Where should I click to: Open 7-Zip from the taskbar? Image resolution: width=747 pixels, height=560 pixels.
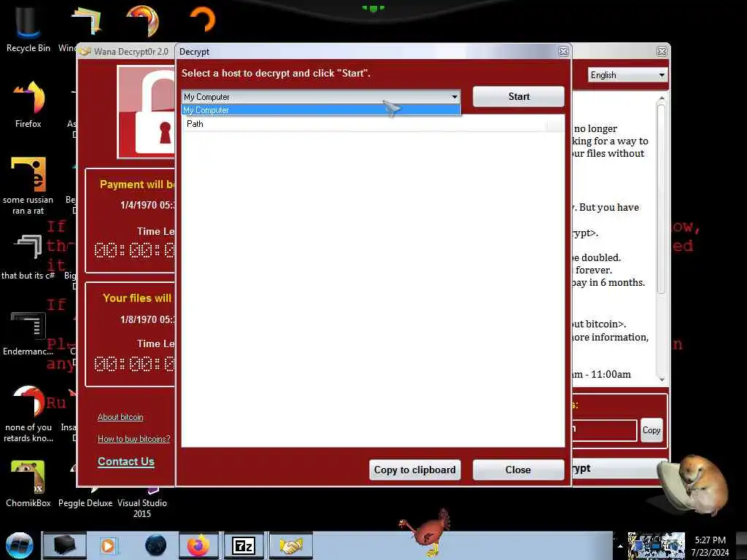pos(244,545)
